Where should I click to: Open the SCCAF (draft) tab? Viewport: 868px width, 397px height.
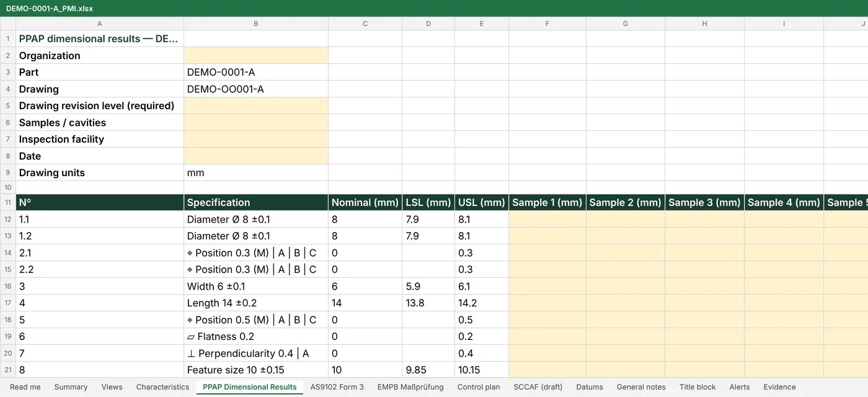538,387
